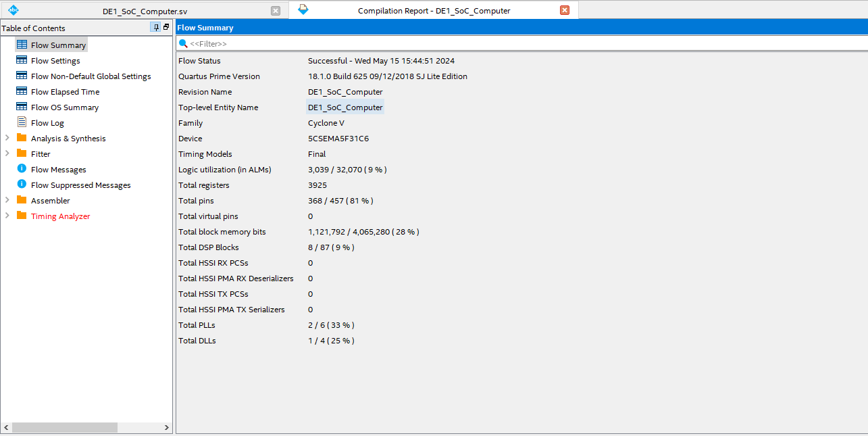
Task: Expand the Fitter tree node
Action: (7, 153)
